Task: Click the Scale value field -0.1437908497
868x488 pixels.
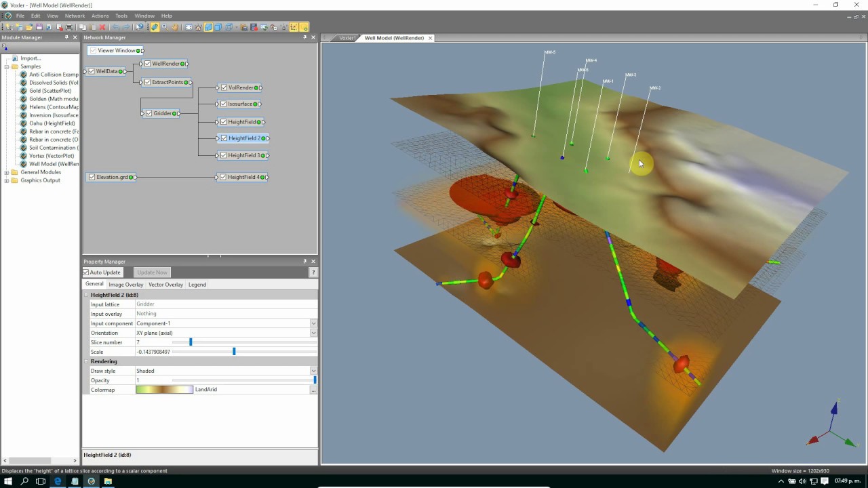Action: [153, 352]
